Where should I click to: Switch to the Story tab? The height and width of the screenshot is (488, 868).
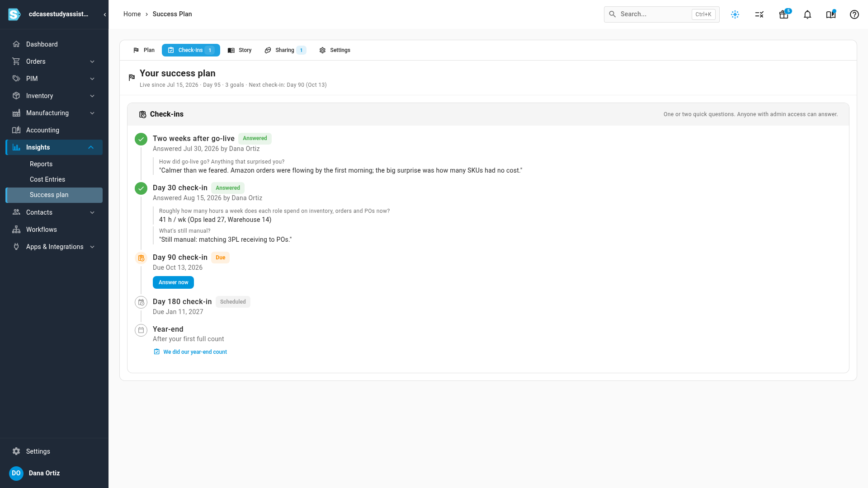tap(240, 50)
